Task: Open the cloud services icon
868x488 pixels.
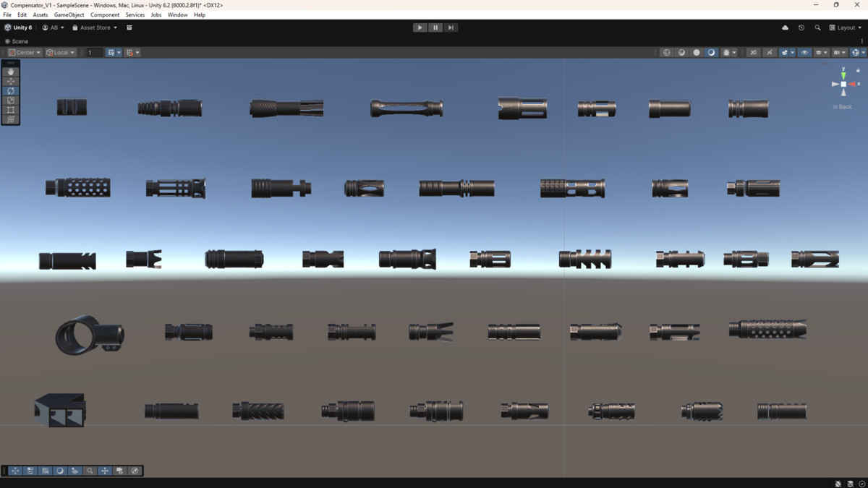Action: (785, 27)
